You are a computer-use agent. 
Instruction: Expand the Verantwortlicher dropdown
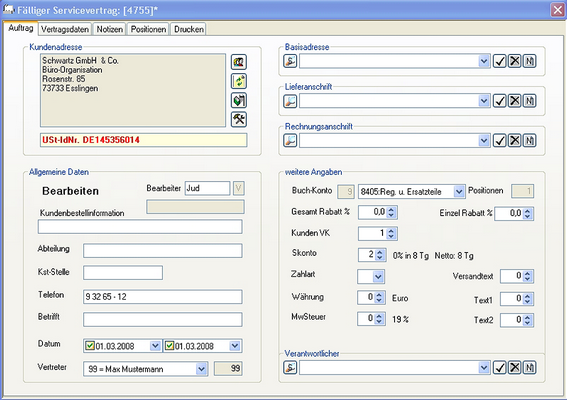484,368
